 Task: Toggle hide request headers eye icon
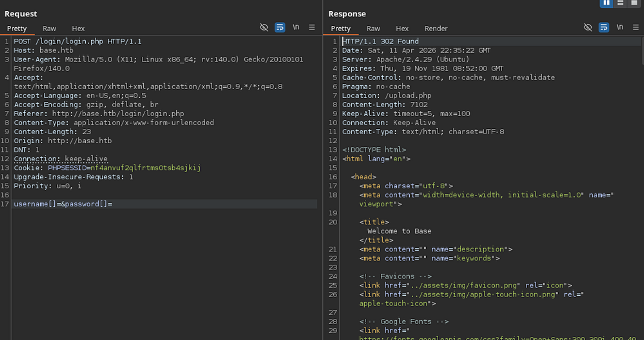[264, 27]
